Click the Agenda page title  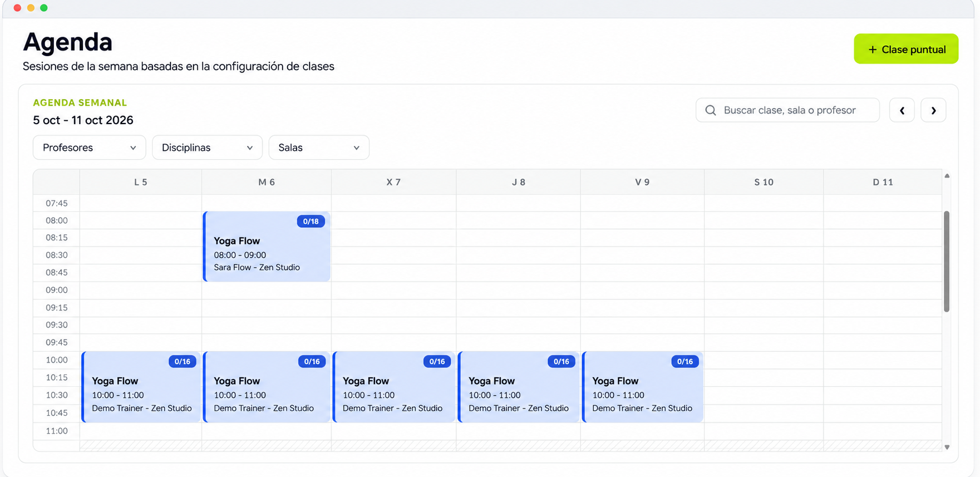[x=68, y=42]
